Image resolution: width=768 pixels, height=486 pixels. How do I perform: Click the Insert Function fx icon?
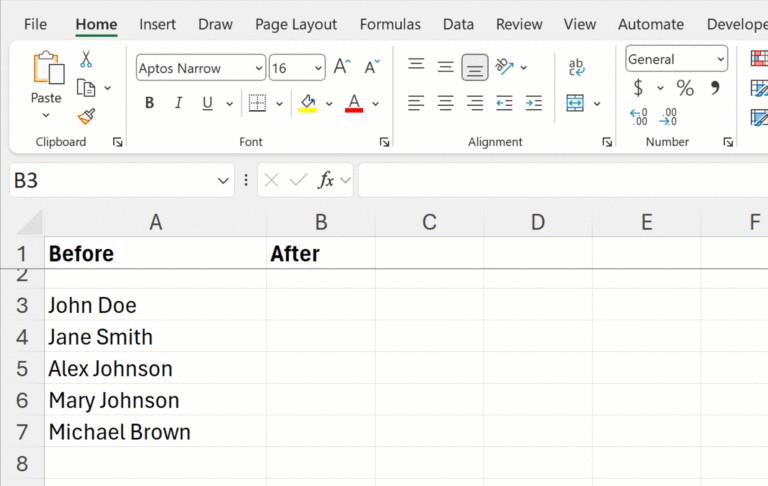click(x=326, y=180)
